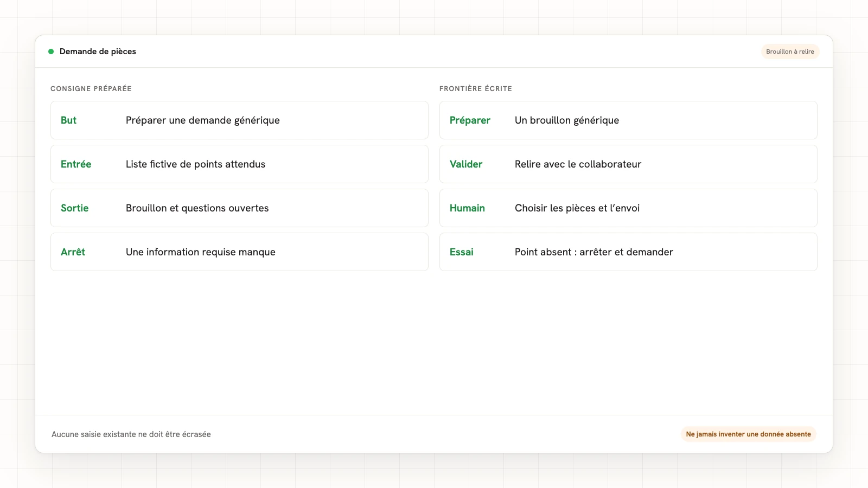Select "Relire avec le collaborateur" text
Viewport: 868px width, 488px height.
(x=578, y=164)
